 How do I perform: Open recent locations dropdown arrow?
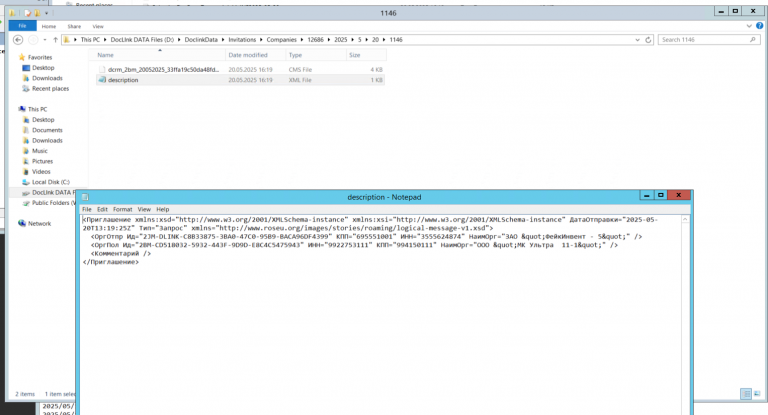[x=45, y=40]
